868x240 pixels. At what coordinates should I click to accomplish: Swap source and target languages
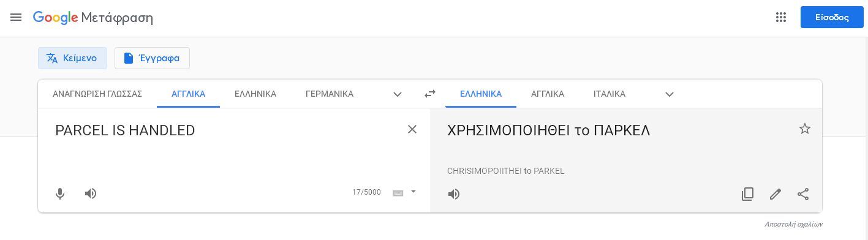pyautogui.click(x=430, y=94)
